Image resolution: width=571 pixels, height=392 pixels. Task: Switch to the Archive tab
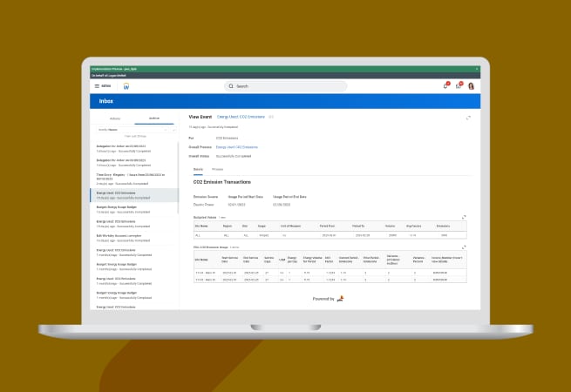[x=153, y=117]
